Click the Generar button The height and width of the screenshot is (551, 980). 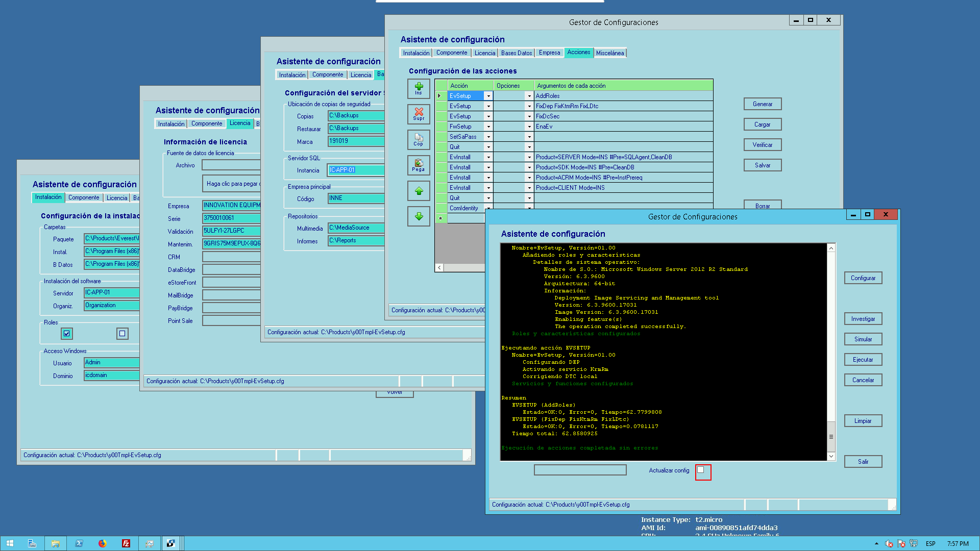[x=763, y=104]
